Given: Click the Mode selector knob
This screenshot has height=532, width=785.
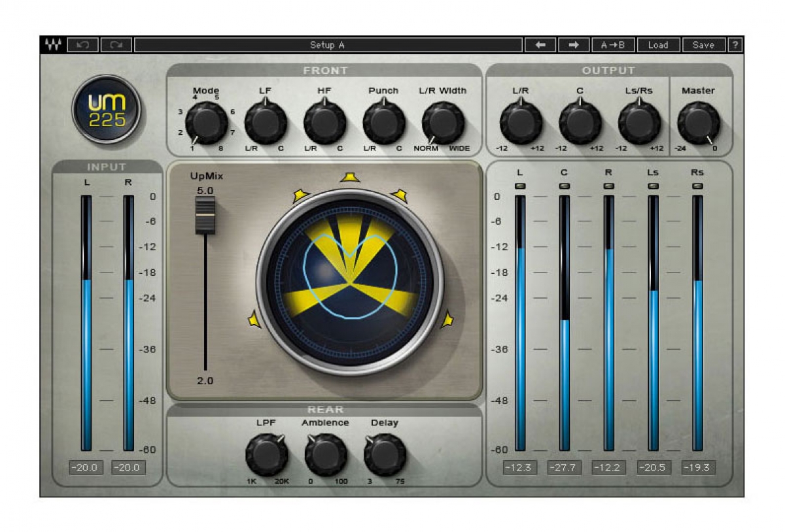Looking at the screenshot, I should [x=206, y=123].
